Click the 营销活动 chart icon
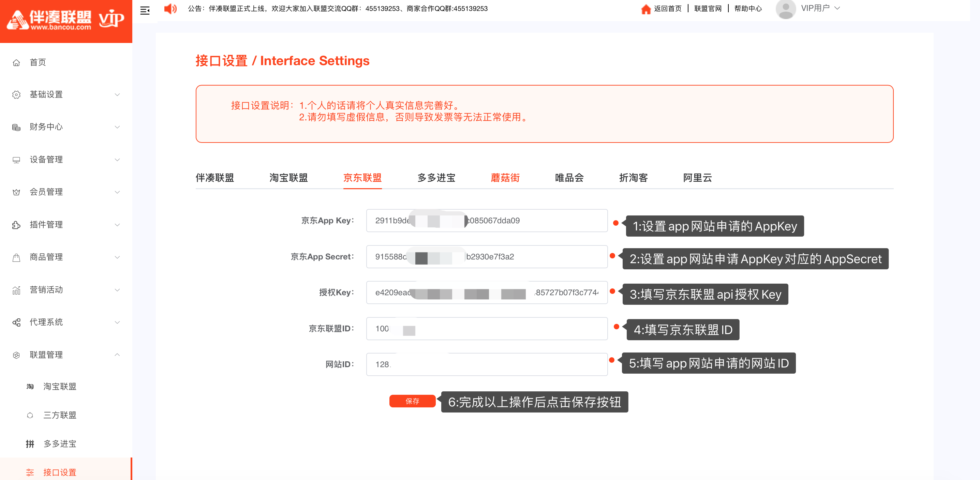Screen dimensions: 980x480 tap(16, 290)
